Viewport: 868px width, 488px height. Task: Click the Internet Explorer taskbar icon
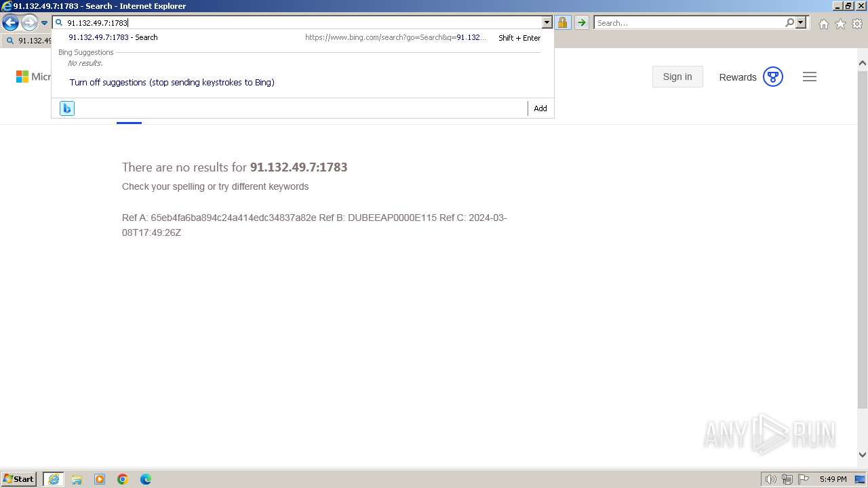[53, 479]
